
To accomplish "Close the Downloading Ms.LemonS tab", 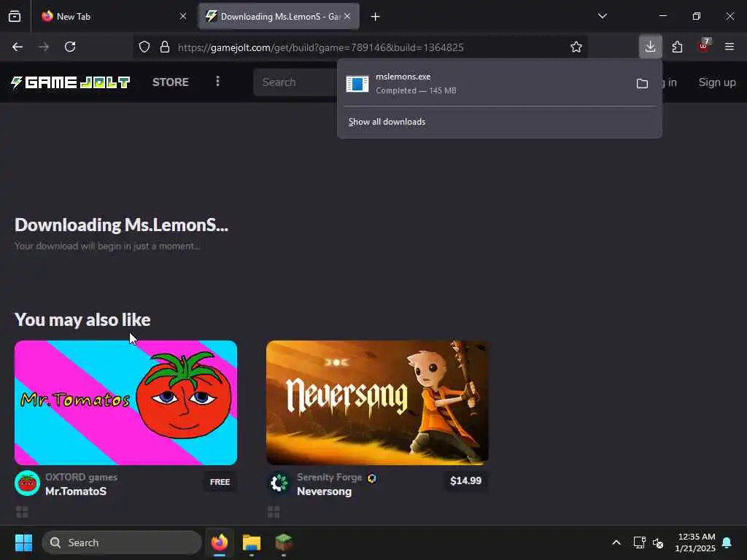I will (x=347, y=16).
